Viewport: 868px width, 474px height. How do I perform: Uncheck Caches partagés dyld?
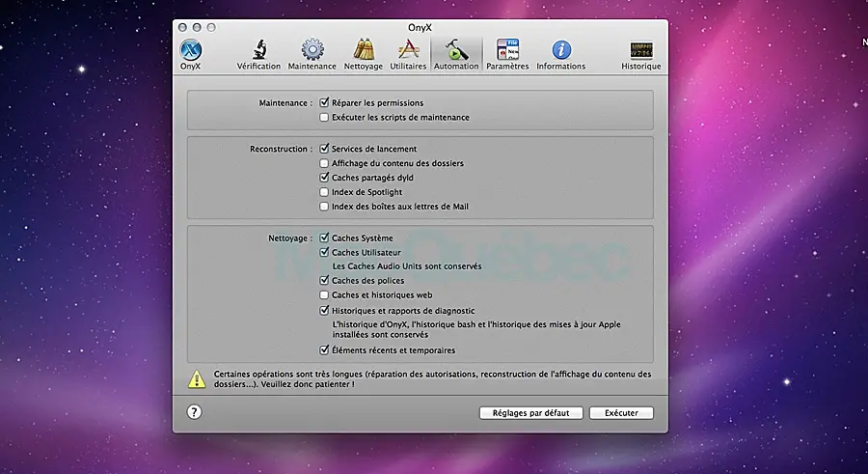tap(324, 178)
